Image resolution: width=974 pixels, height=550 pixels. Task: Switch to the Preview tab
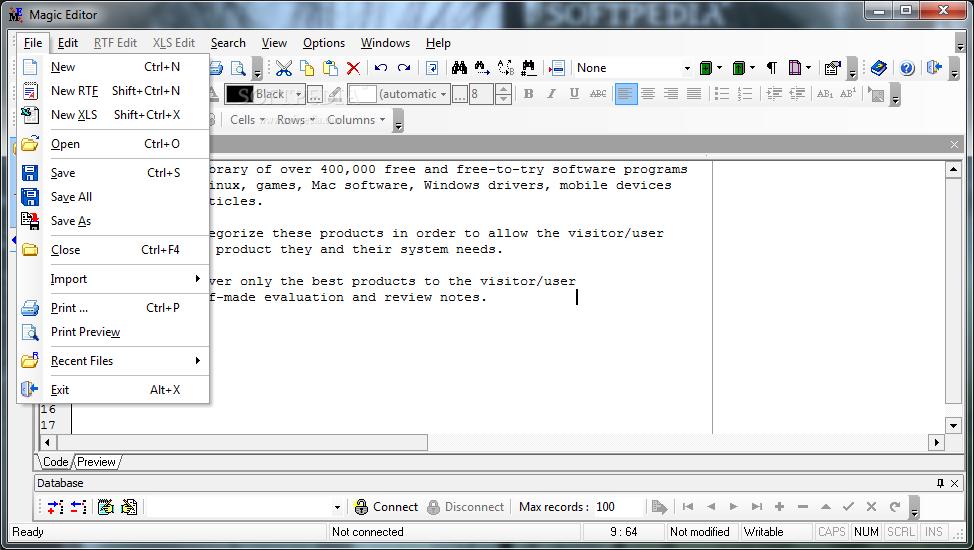click(96, 462)
